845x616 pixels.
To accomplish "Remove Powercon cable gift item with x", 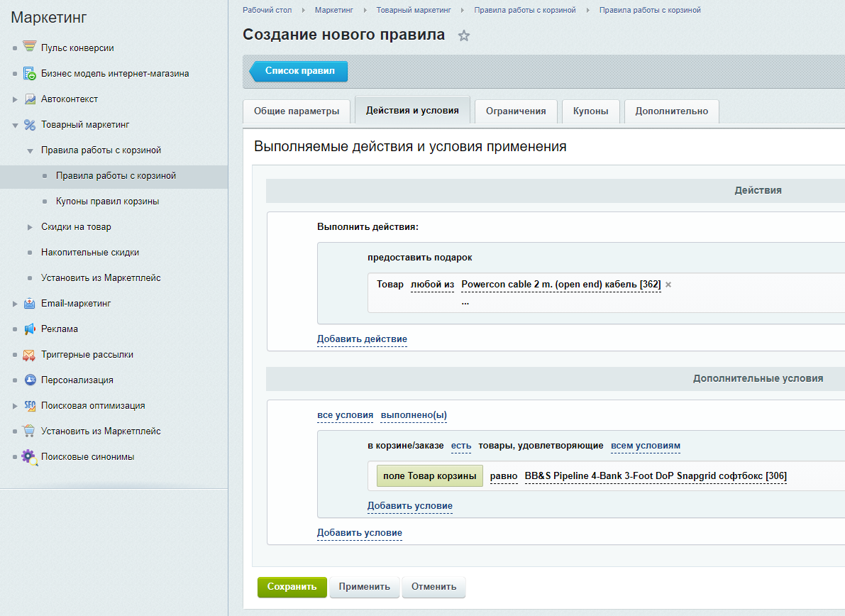I will click(x=668, y=285).
